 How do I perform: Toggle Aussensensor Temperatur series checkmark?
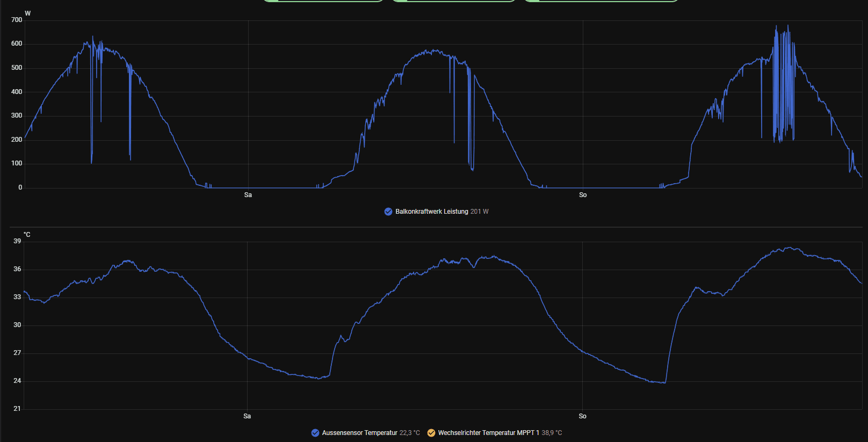[315, 433]
